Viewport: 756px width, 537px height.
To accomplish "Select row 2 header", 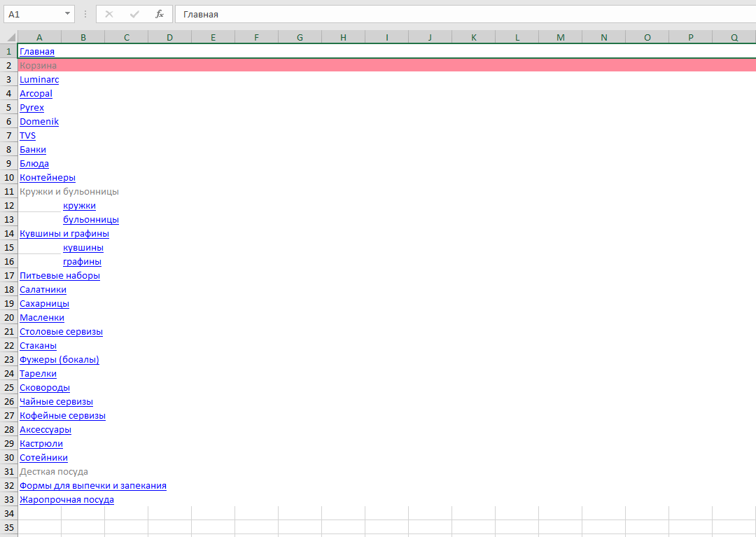I will 8,66.
